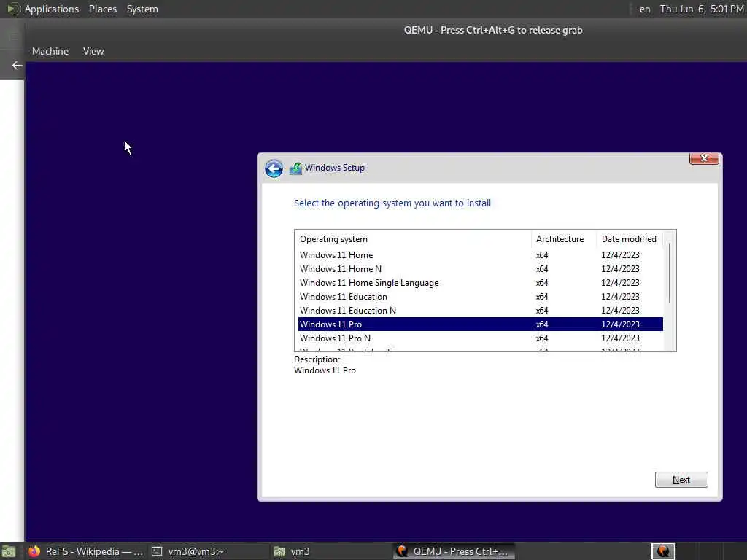Screen dimensions: 747x560
Task: Select Windows 11 Home Single Language
Action: (480, 283)
